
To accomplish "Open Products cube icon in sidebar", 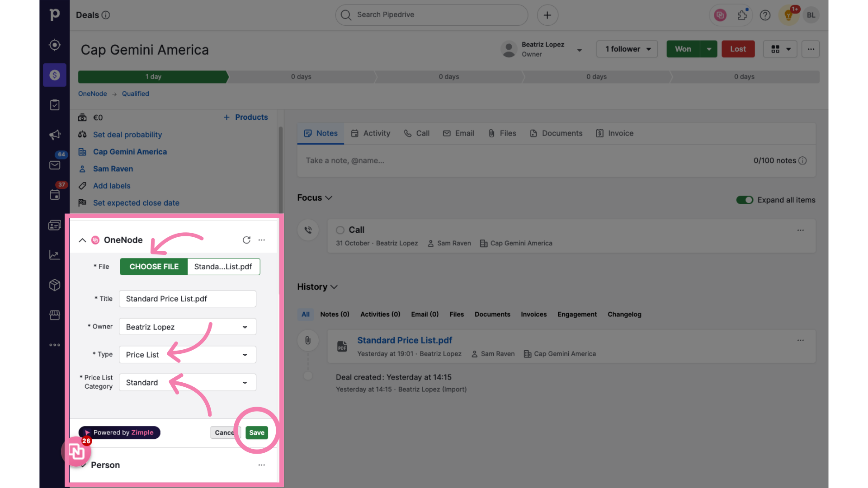I will (x=55, y=285).
